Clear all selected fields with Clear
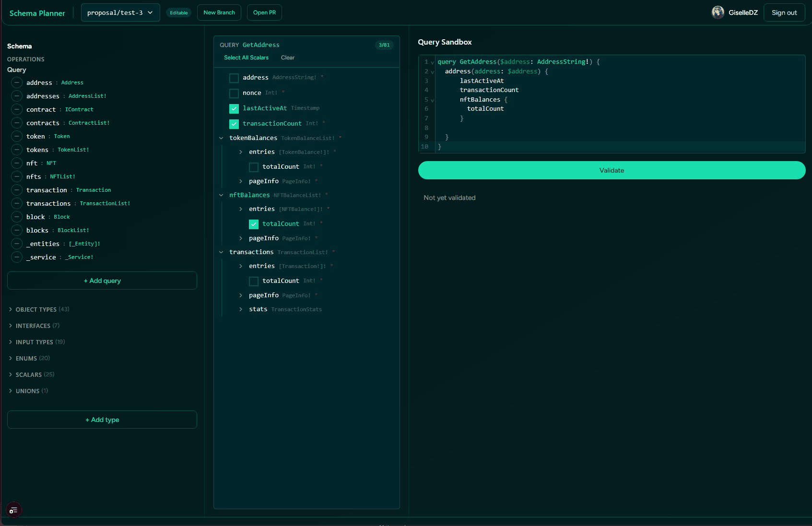The width and height of the screenshot is (812, 526). (288, 58)
